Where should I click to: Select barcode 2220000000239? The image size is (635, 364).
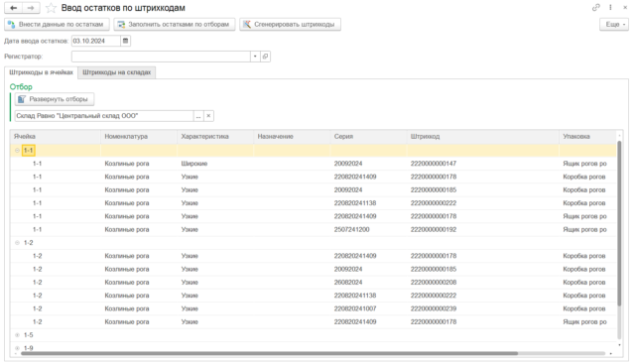click(x=434, y=308)
